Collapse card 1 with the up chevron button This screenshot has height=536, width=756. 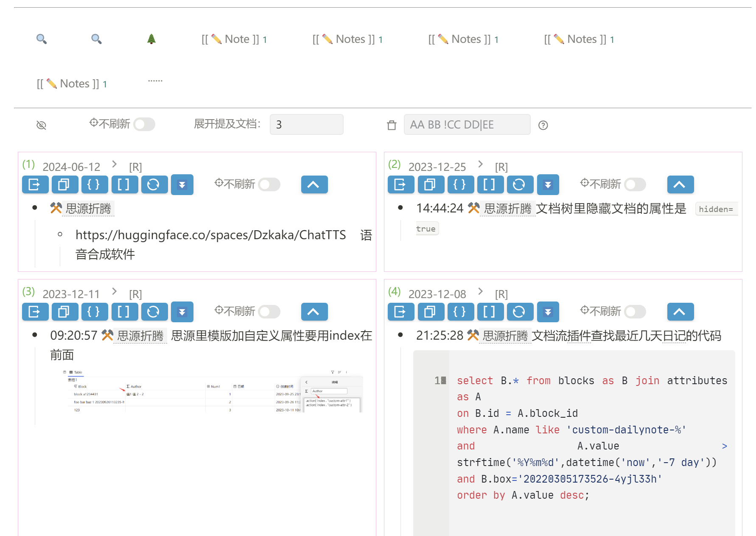click(x=314, y=184)
